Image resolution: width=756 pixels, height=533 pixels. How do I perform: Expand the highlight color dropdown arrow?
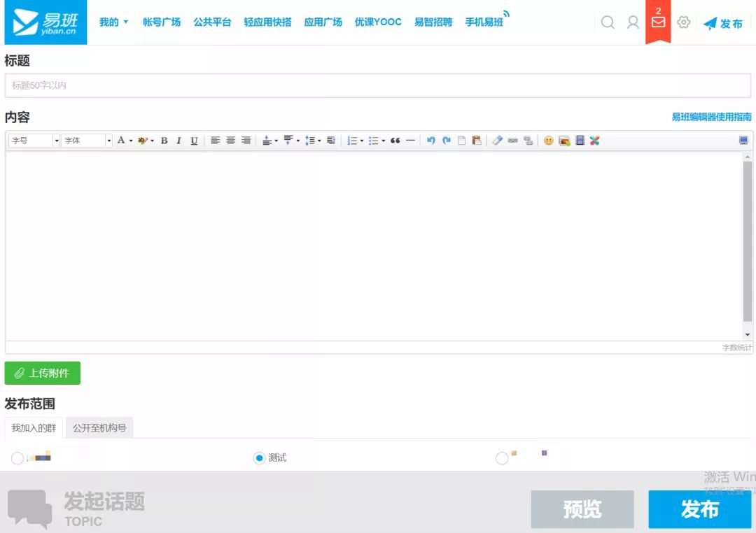click(x=153, y=141)
